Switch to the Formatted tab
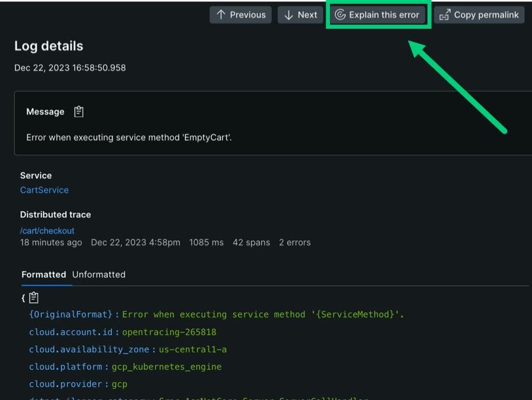The image size is (532, 400). pyautogui.click(x=43, y=275)
